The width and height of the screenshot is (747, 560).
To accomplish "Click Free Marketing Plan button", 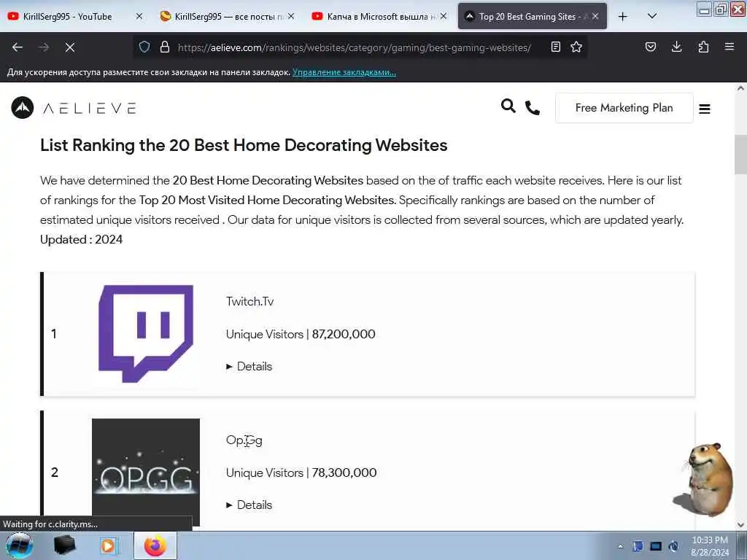I will click(x=624, y=108).
